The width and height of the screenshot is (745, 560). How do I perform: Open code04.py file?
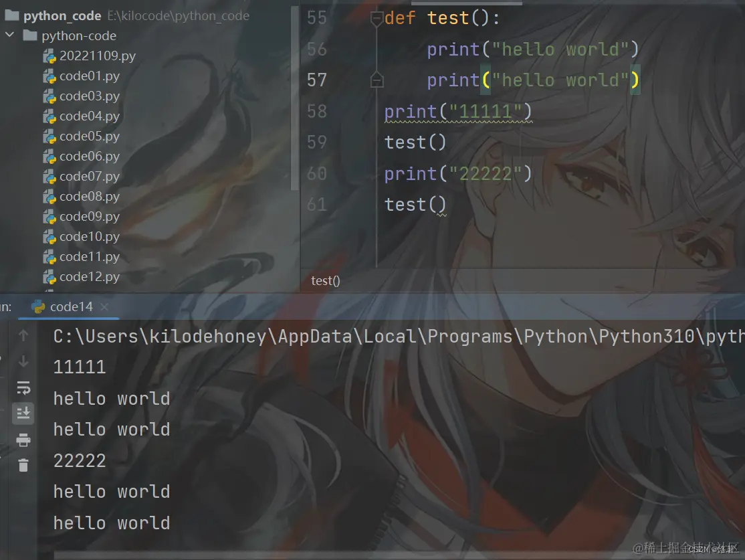pyautogui.click(x=90, y=116)
